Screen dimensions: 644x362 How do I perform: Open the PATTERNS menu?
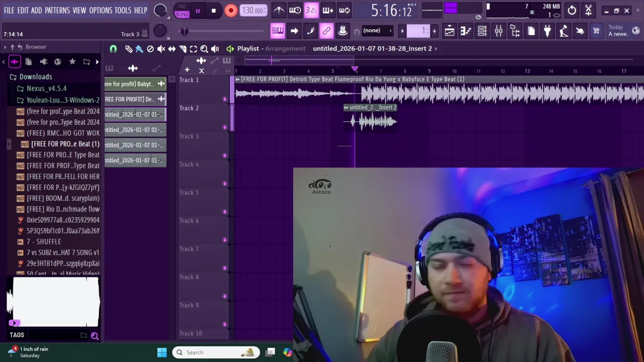(x=57, y=10)
